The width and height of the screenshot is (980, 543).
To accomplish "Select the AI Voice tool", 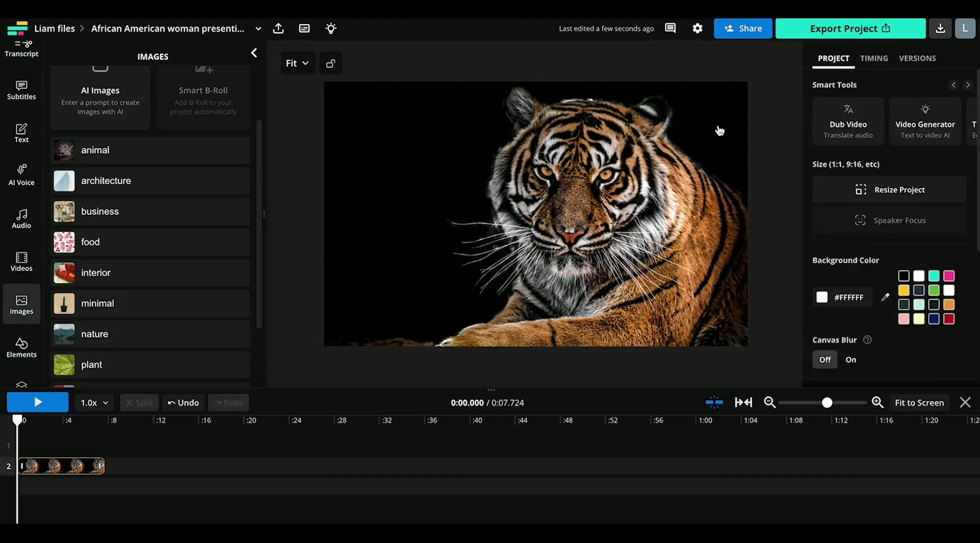I will click(21, 175).
